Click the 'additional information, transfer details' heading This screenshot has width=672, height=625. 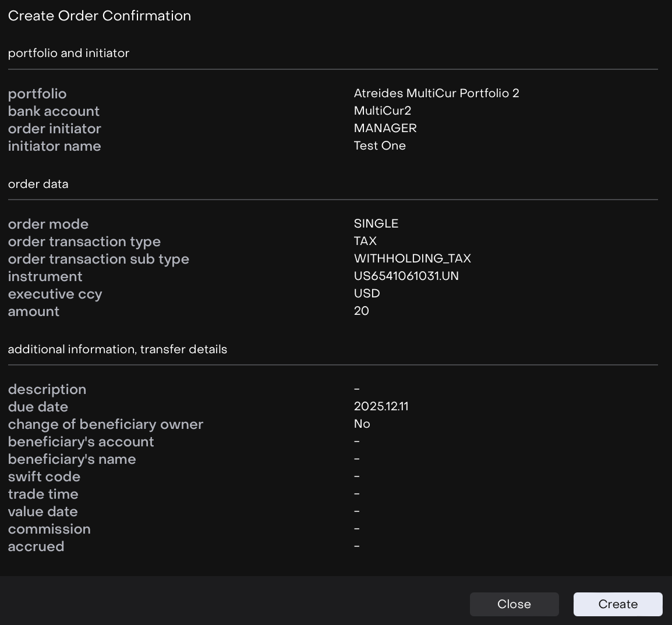coord(118,349)
